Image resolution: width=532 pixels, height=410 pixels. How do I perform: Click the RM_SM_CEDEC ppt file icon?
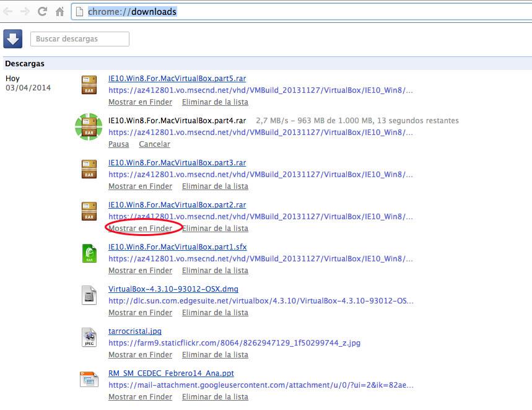coord(89,379)
